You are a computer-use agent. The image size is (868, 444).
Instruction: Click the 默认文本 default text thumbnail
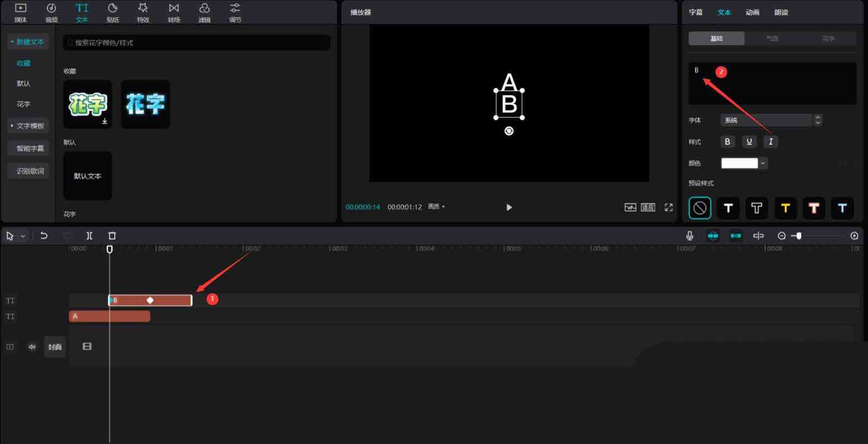click(87, 176)
